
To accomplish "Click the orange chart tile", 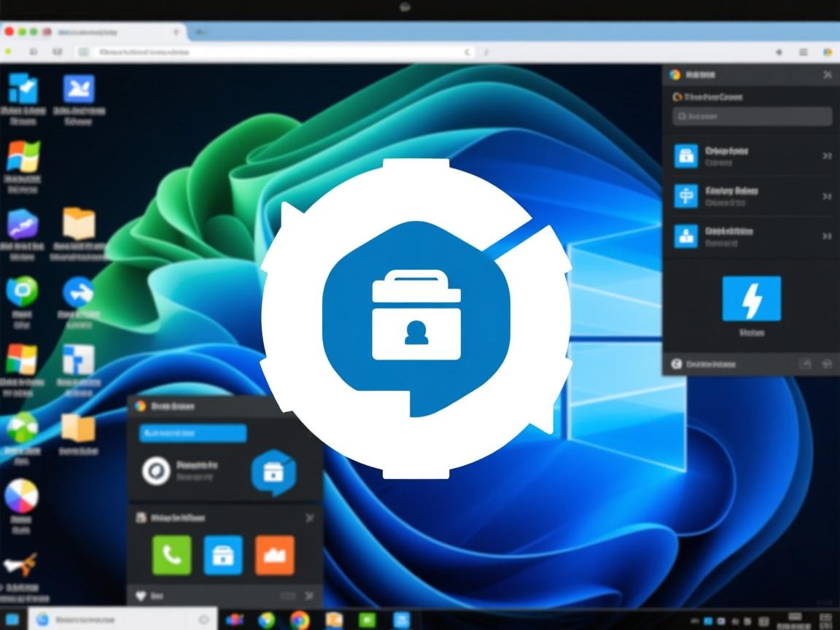I will [275, 555].
